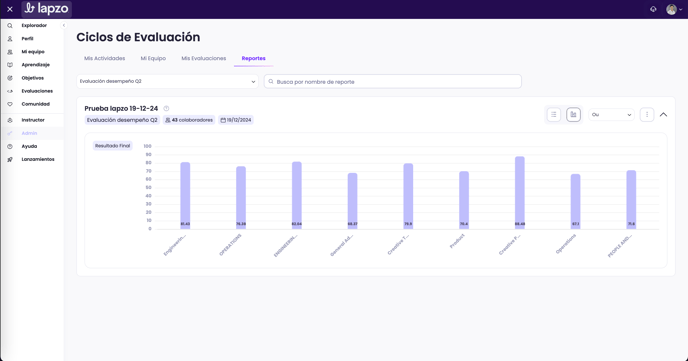Open Objetivos in the sidebar

click(33, 78)
